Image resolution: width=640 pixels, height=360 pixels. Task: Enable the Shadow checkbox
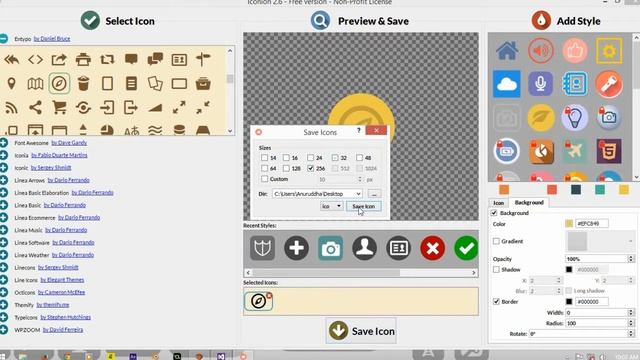(496, 269)
